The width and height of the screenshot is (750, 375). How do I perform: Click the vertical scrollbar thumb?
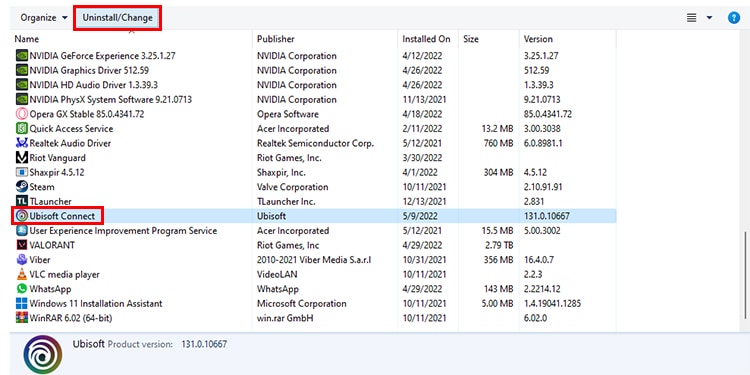tap(745, 276)
